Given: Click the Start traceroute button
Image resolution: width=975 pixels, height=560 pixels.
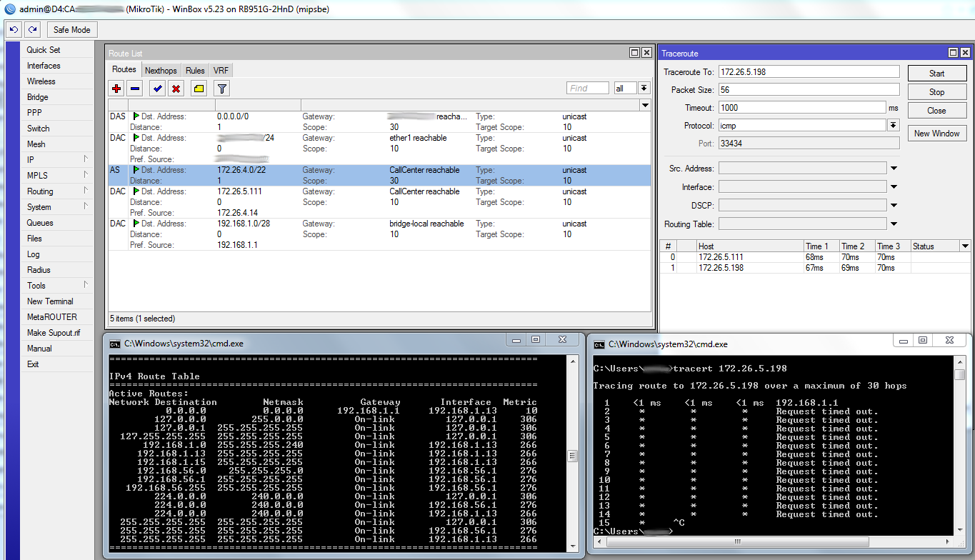Looking at the screenshot, I should pyautogui.click(x=936, y=73).
